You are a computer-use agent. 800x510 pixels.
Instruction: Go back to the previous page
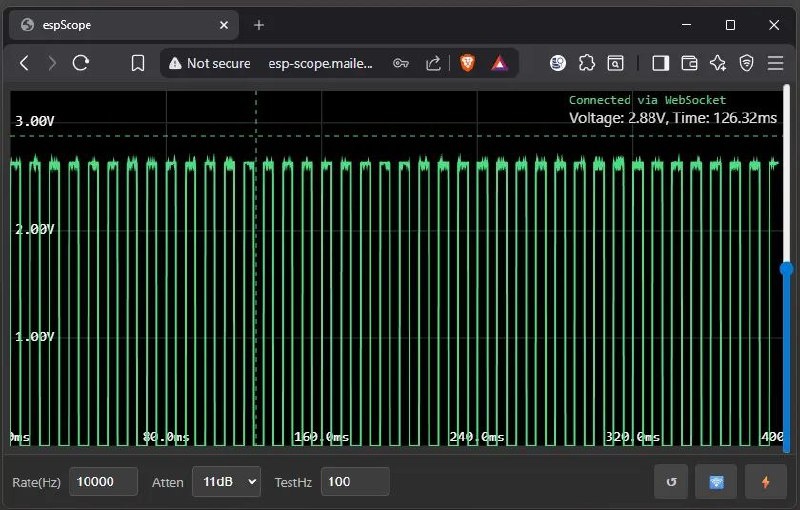[x=24, y=63]
